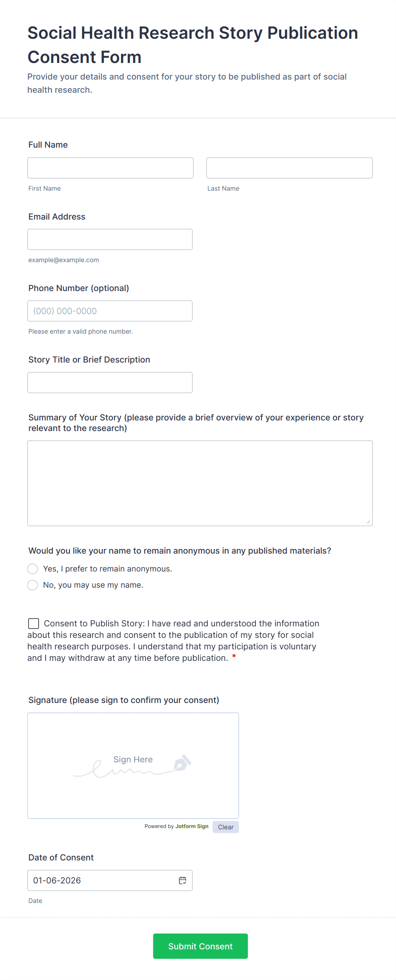Check the Consent to Publish Story checkbox

[x=34, y=623]
